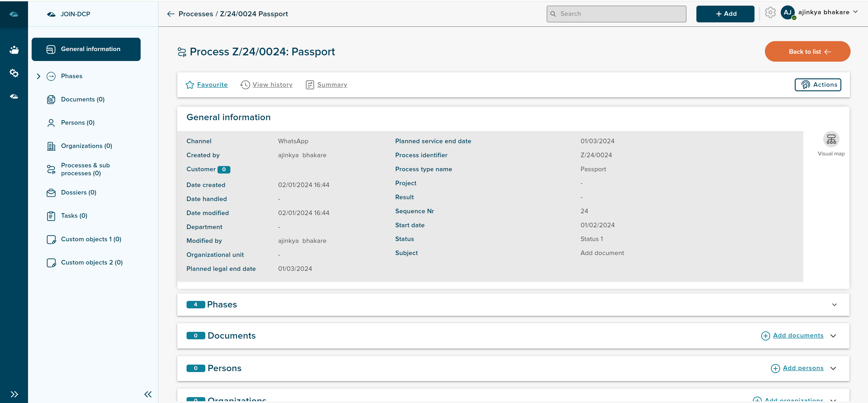The height and width of the screenshot is (403, 868).
Task: Select Tasks (0) in sidebar menu
Action: [74, 216]
